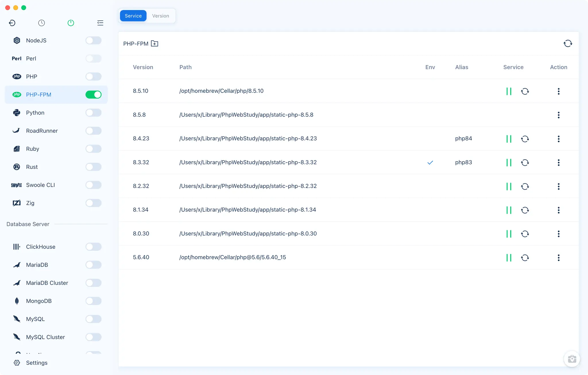This screenshot has height=375, width=588.
Task: Click the back arrow icon in sidebar
Action: pos(12,23)
